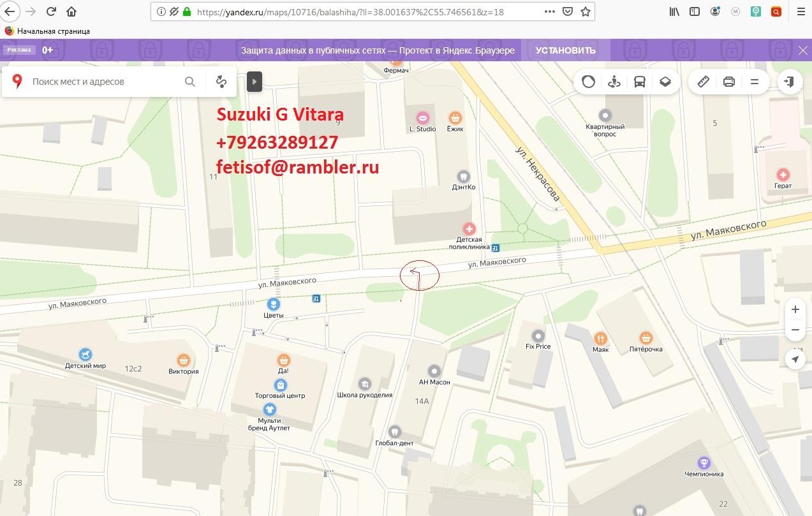Viewport: 812px width, 516px height.
Task: Click the building number 14А
Action: click(422, 401)
